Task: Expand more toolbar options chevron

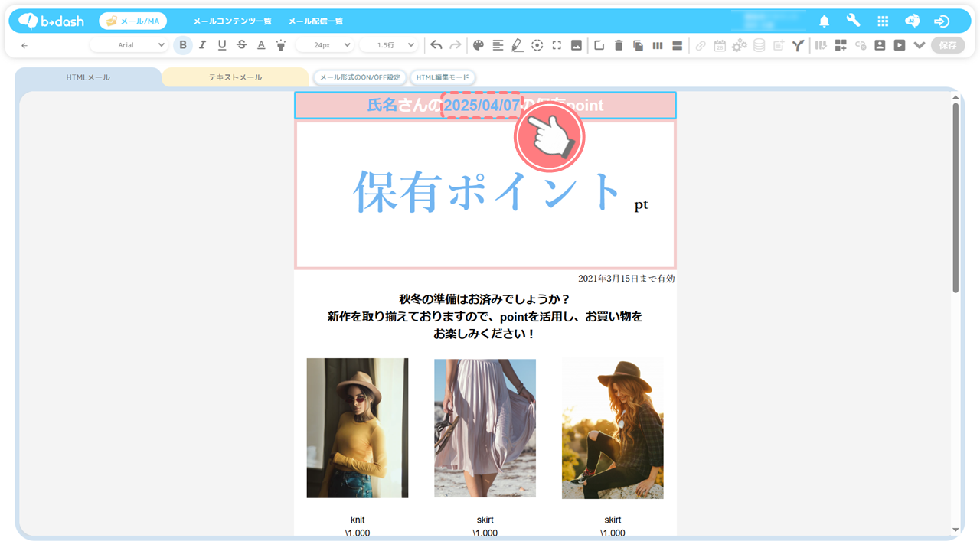Action: click(920, 45)
